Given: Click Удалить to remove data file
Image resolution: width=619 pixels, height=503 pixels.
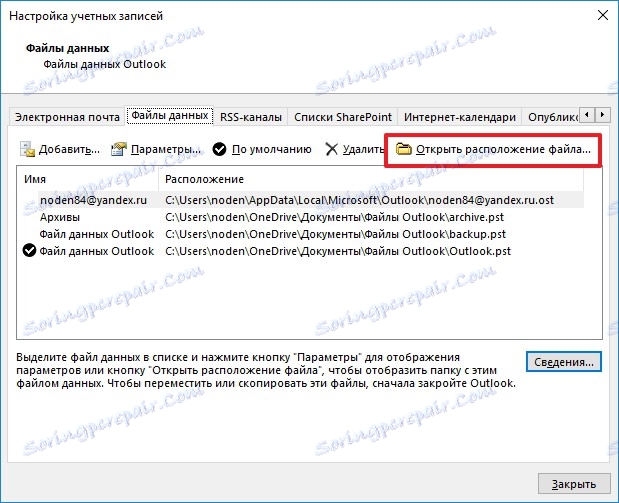Looking at the screenshot, I should coord(363,150).
